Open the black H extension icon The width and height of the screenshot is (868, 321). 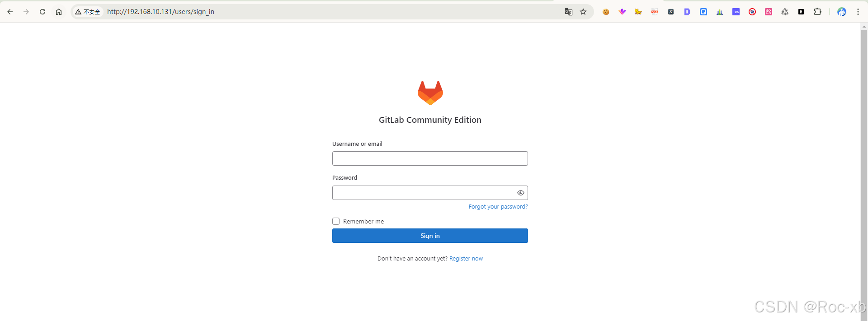coord(801,12)
